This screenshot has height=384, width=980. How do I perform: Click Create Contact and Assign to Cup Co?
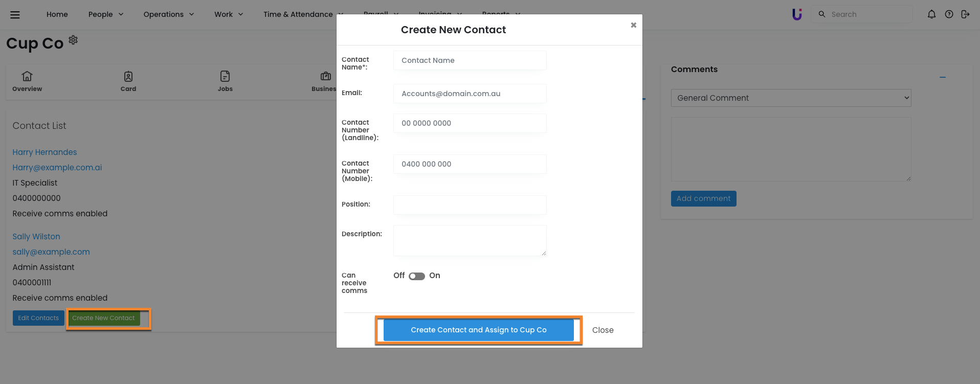click(478, 330)
